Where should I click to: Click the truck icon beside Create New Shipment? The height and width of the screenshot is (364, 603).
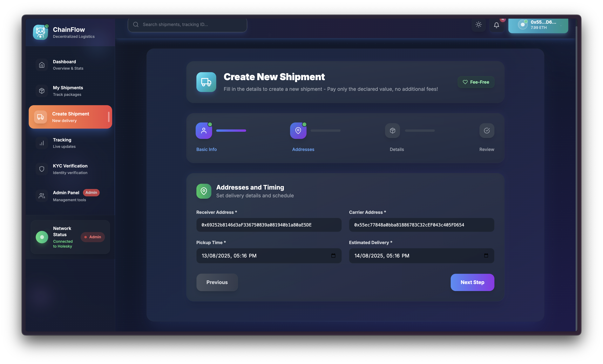206,82
